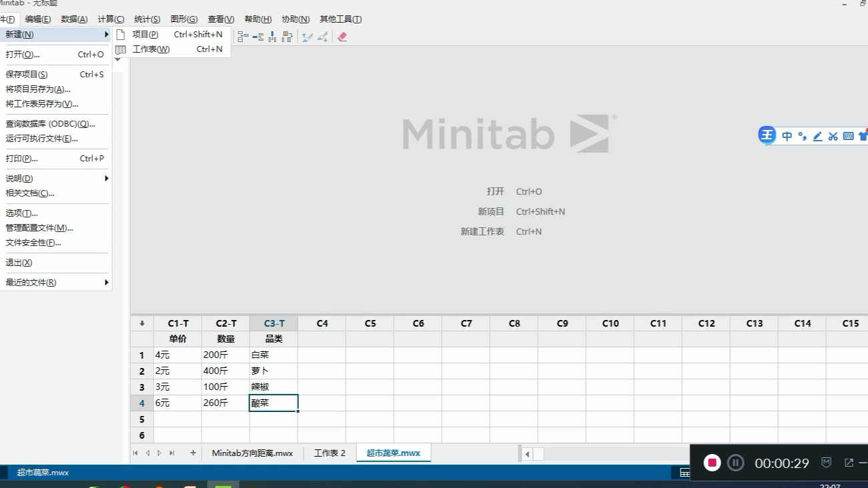Viewport: 868px width, 488px height.
Task: Select 保存项目(S) from the file menu
Action: coord(55,75)
